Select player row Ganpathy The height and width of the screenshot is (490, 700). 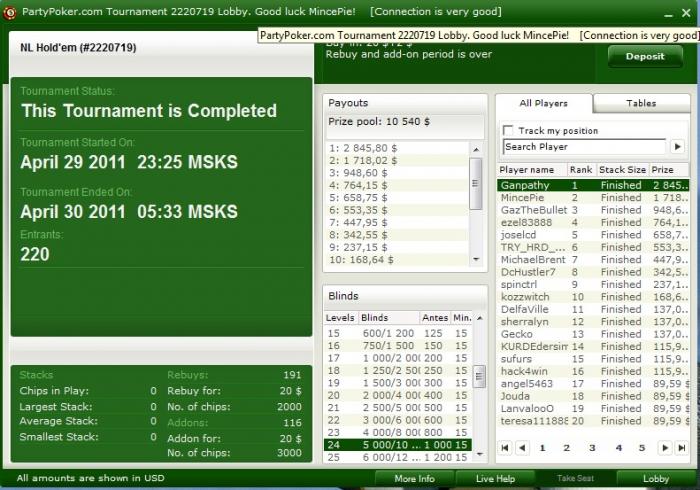(593, 185)
